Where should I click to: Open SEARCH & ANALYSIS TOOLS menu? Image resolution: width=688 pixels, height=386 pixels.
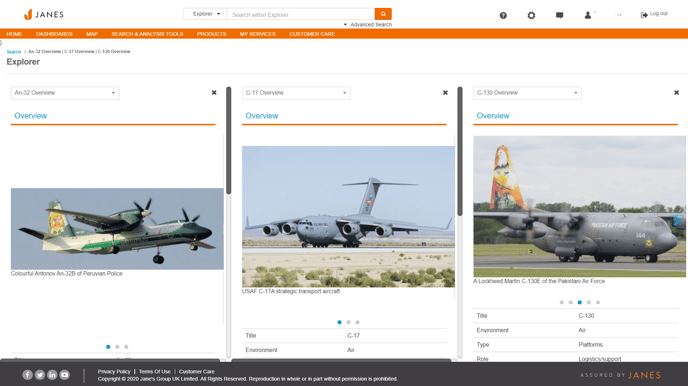click(147, 34)
